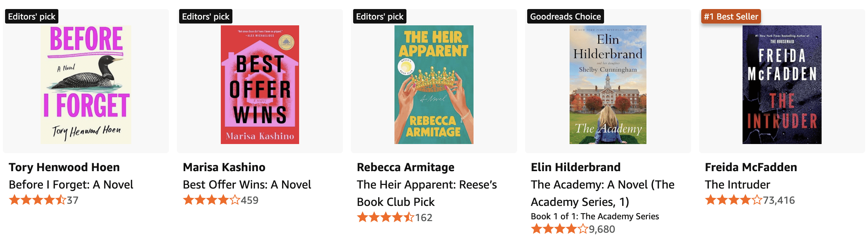868x241 pixels.
Task: Open the Before I Forget book cover
Action: [x=86, y=84]
